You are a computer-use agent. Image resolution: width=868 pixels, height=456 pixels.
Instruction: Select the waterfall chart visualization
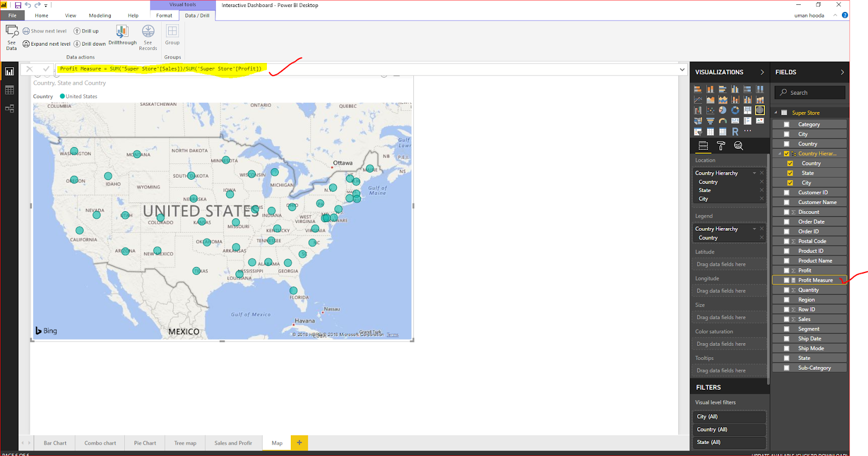tap(698, 110)
